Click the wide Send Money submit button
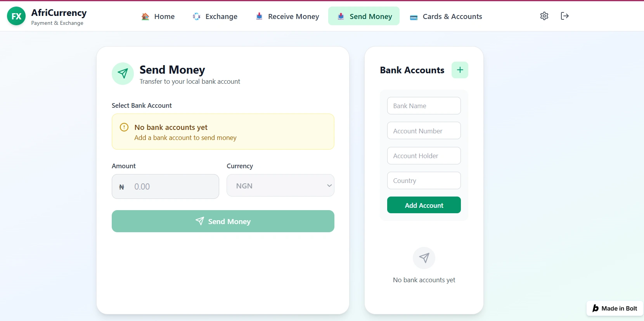This screenshot has height=321, width=644. click(x=223, y=221)
